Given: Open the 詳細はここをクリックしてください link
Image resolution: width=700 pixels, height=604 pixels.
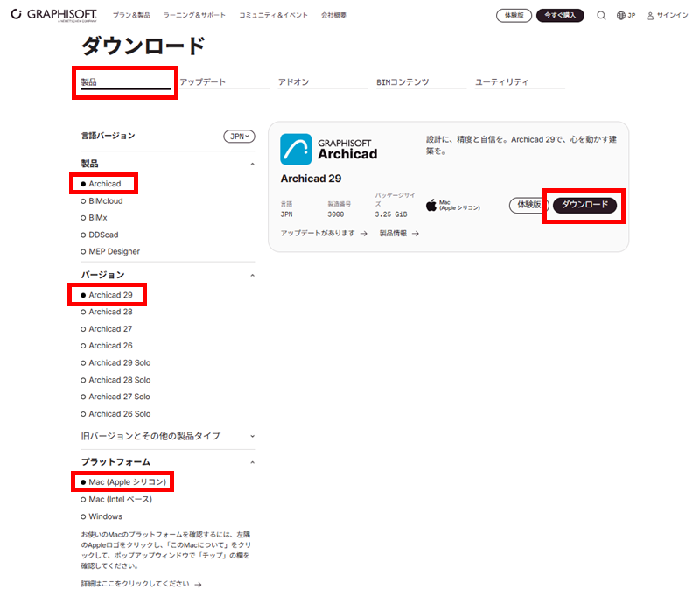Looking at the screenshot, I should click(x=141, y=584).
